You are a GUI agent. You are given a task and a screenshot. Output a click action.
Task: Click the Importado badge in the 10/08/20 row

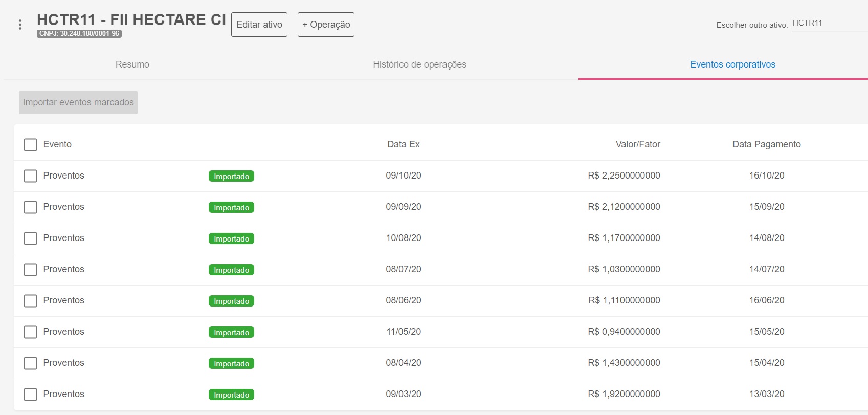tap(231, 238)
